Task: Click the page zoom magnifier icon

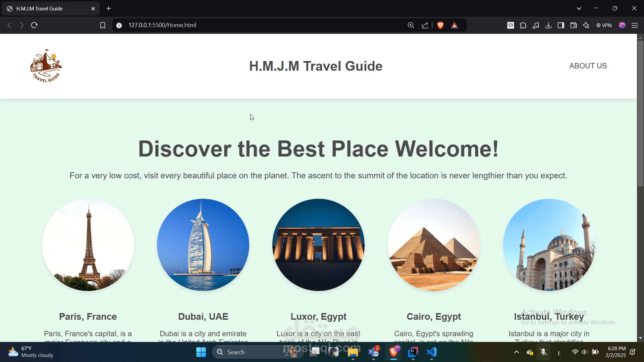Action: [x=411, y=25]
